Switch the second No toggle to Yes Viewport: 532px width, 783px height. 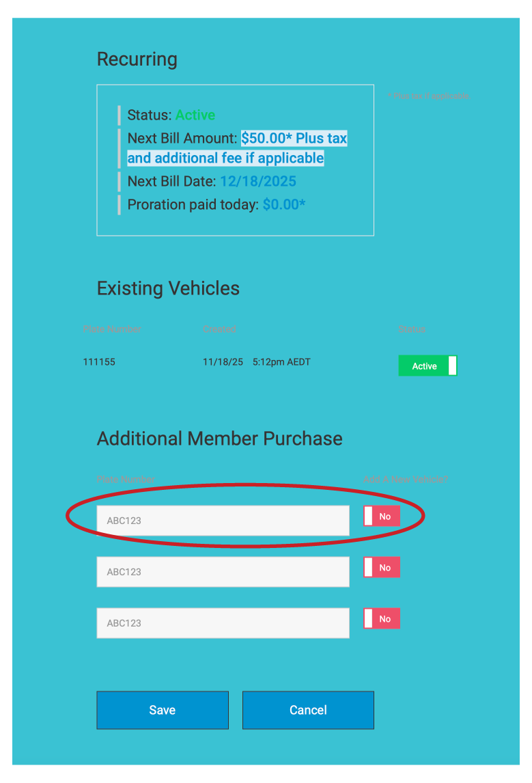tap(381, 568)
